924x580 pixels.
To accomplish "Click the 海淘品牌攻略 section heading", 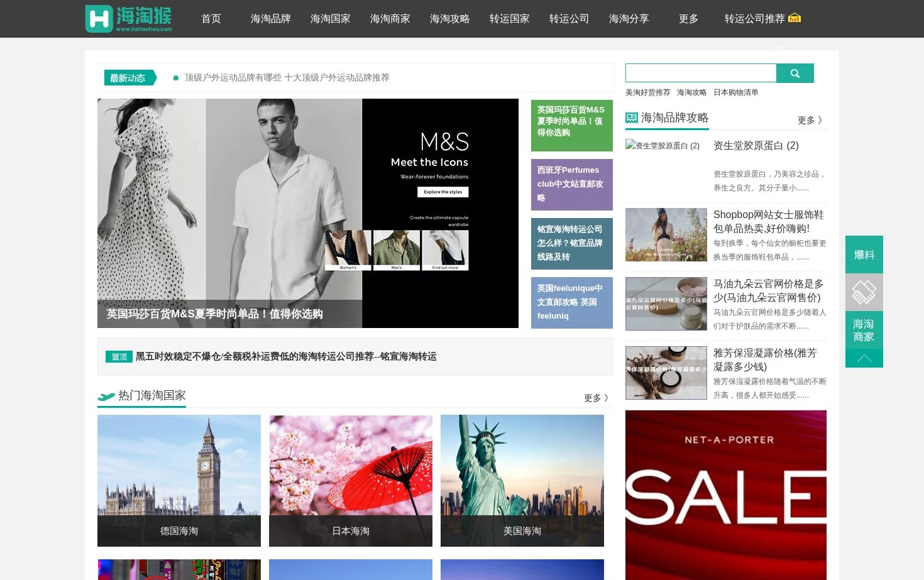I will pyautogui.click(x=674, y=118).
